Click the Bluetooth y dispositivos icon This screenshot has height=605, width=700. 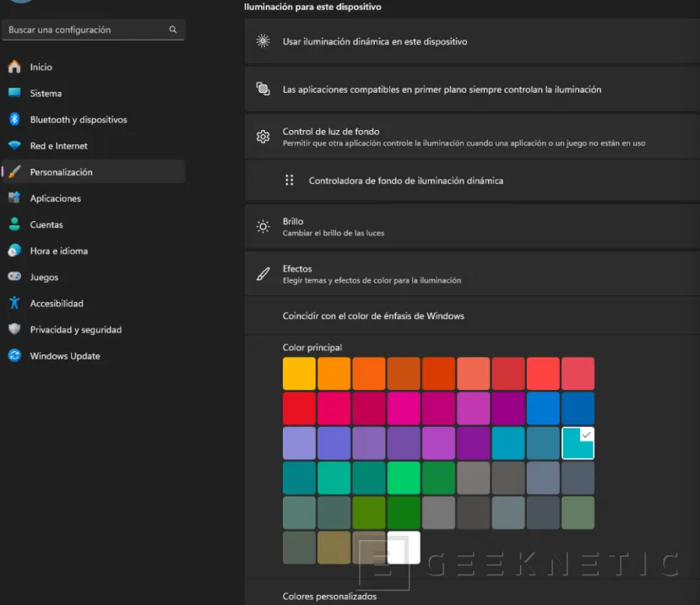14,120
